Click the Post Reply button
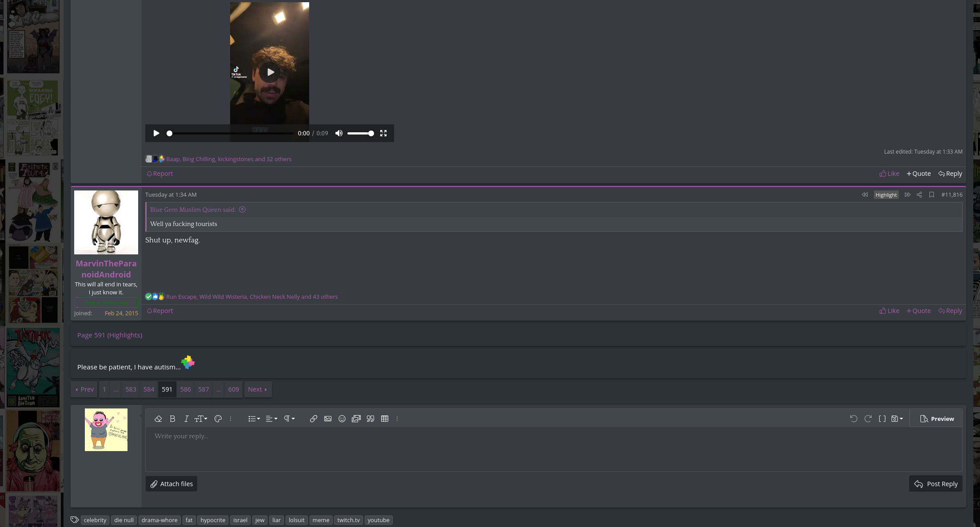 click(x=936, y=484)
